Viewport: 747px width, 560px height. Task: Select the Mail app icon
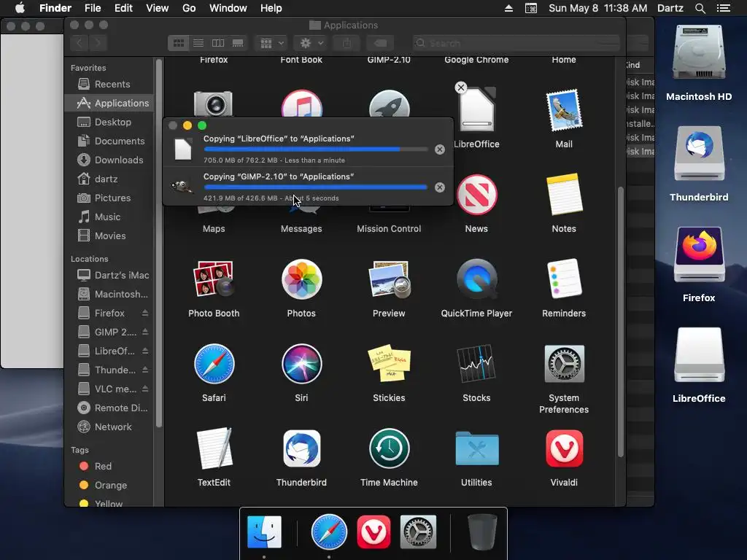(x=564, y=110)
